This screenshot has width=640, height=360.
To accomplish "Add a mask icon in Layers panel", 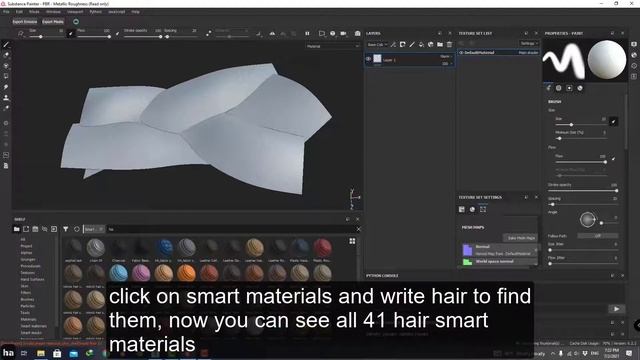I will click(x=402, y=44).
